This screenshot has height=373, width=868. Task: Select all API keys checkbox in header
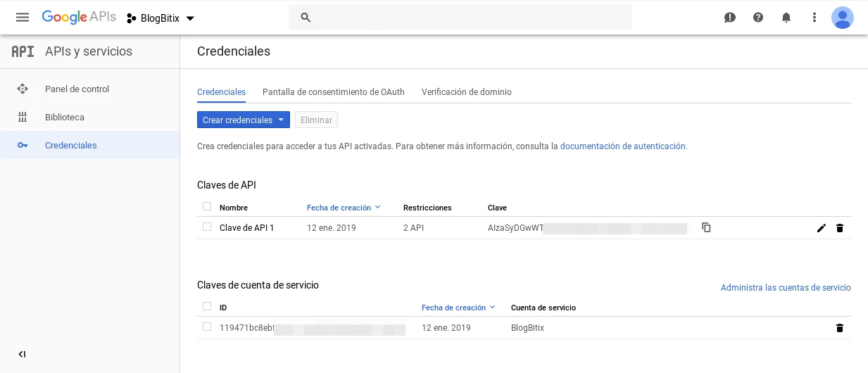tap(207, 206)
